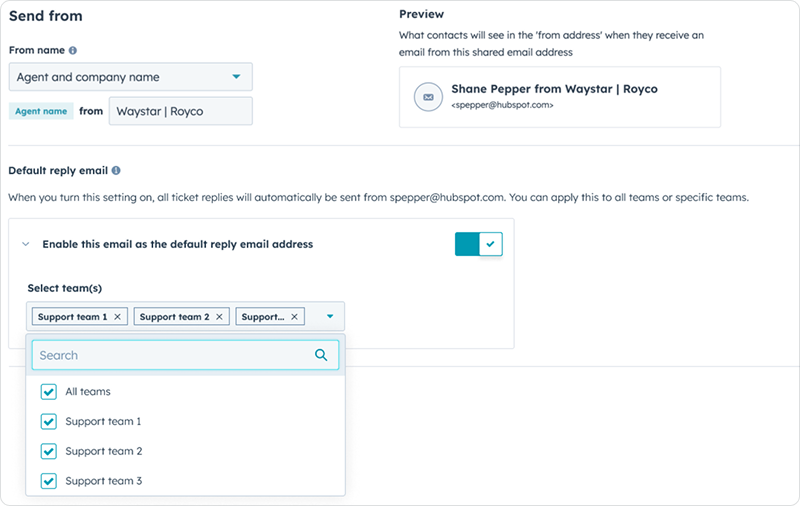Uncheck the Support team 2 checkbox

pos(48,451)
